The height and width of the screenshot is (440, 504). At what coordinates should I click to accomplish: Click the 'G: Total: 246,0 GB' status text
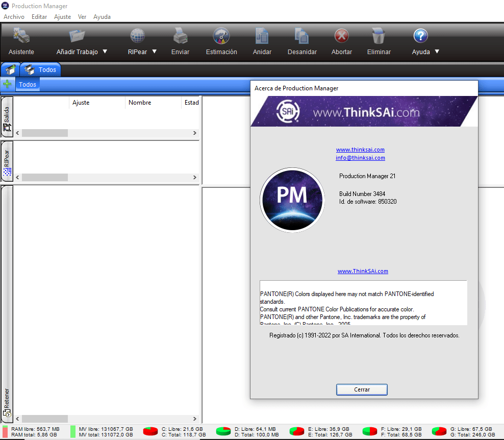tap(472, 434)
